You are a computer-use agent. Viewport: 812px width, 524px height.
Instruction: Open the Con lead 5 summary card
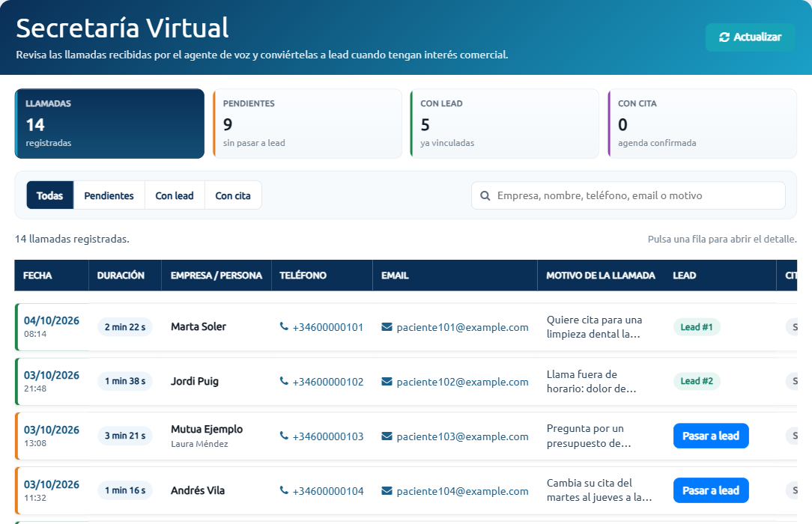(x=504, y=124)
